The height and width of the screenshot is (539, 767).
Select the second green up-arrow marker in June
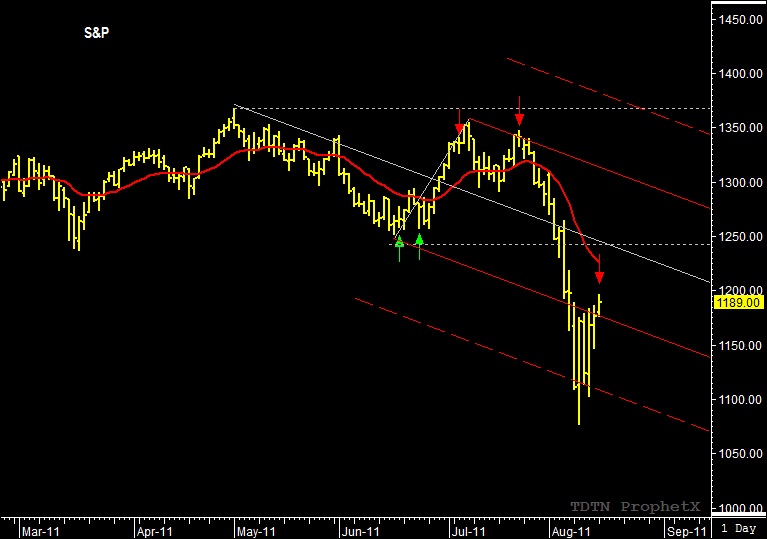point(419,246)
